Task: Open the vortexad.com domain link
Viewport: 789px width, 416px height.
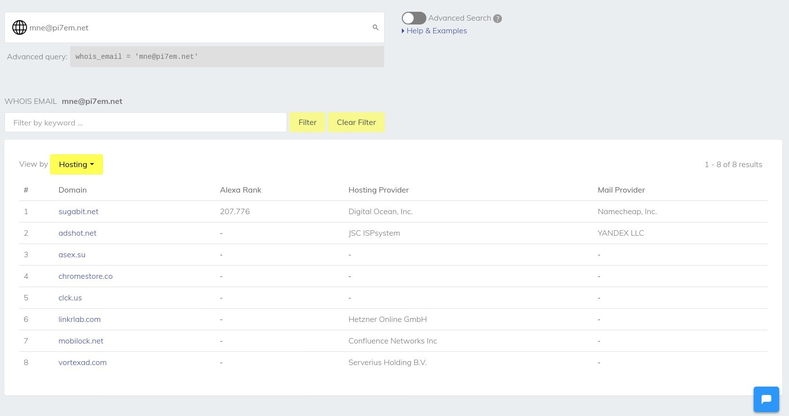Action: coord(83,363)
